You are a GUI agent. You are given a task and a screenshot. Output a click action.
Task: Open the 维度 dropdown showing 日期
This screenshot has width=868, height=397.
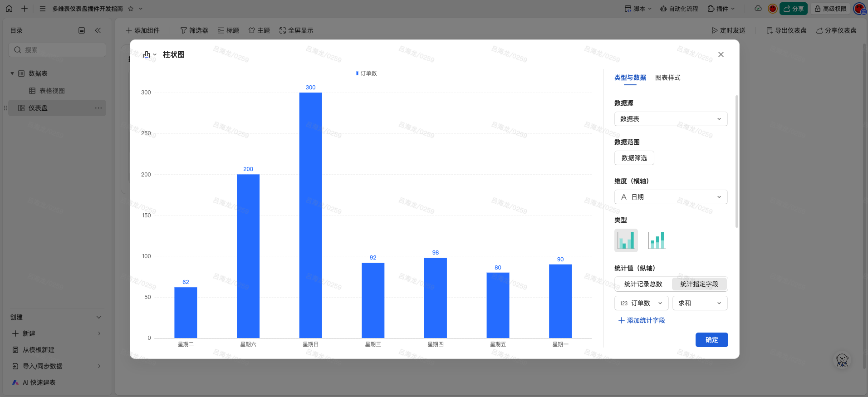[671, 197]
